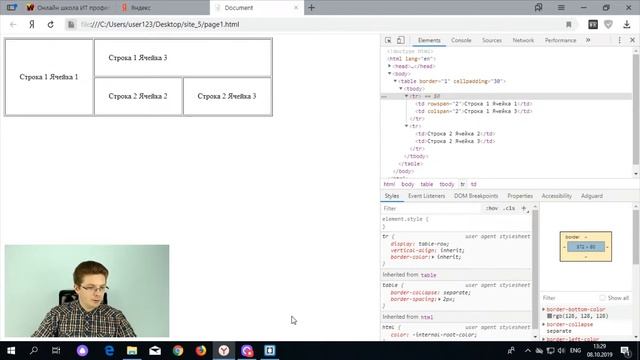
Task: Expand the border-spacing shorthand value
Action: tap(440, 299)
